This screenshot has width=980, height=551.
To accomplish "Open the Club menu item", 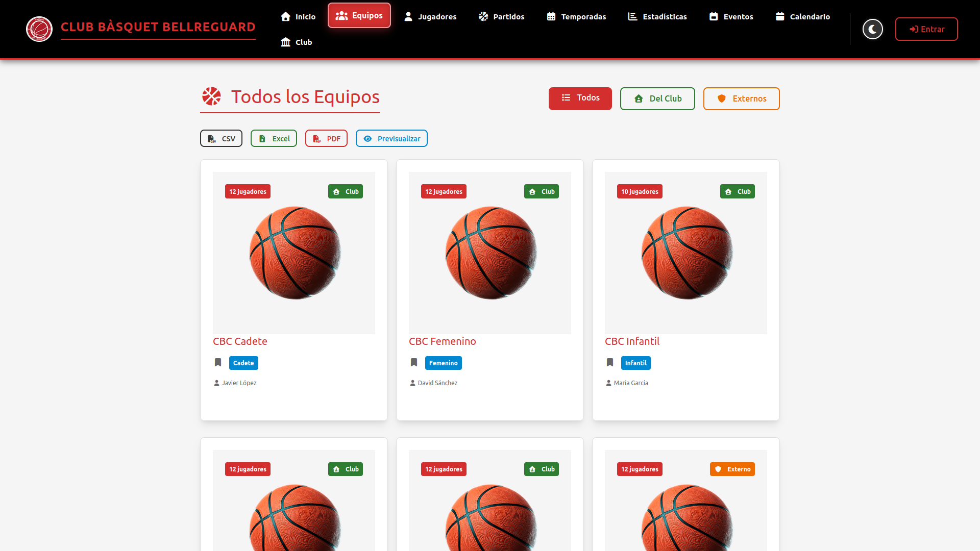I will tap(297, 42).
